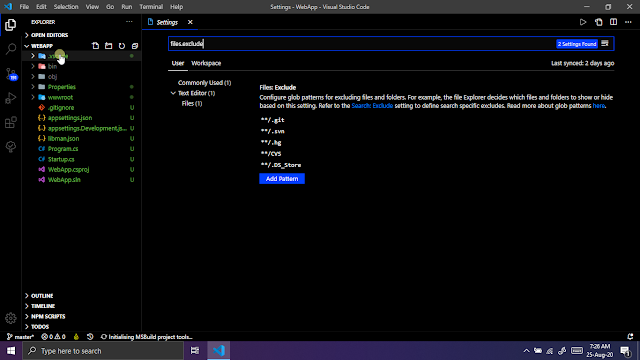Click Visual Studio Code taskbar icon

coord(219,351)
